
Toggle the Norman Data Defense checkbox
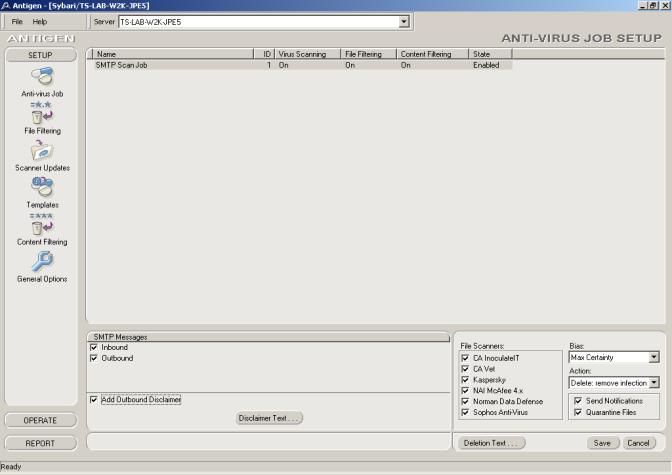tap(465, 401)
